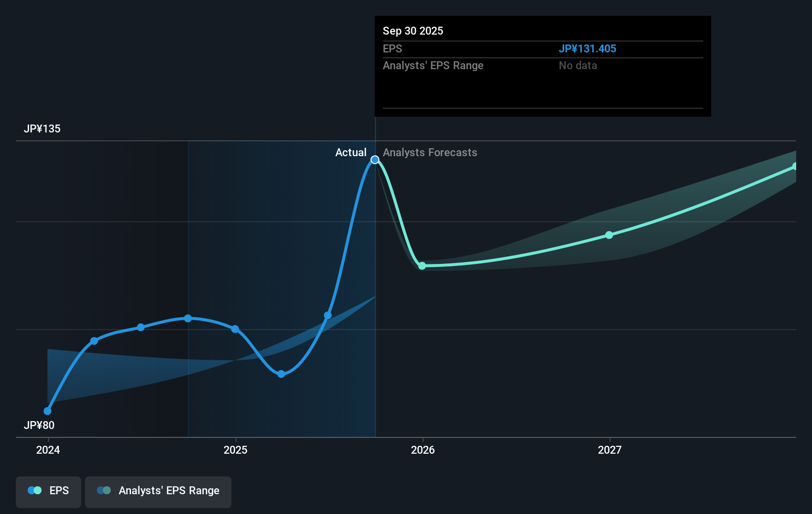812x514 pixels.
Task: Toggle visibility of the blue actual EPS line
Action: point(48,492)
